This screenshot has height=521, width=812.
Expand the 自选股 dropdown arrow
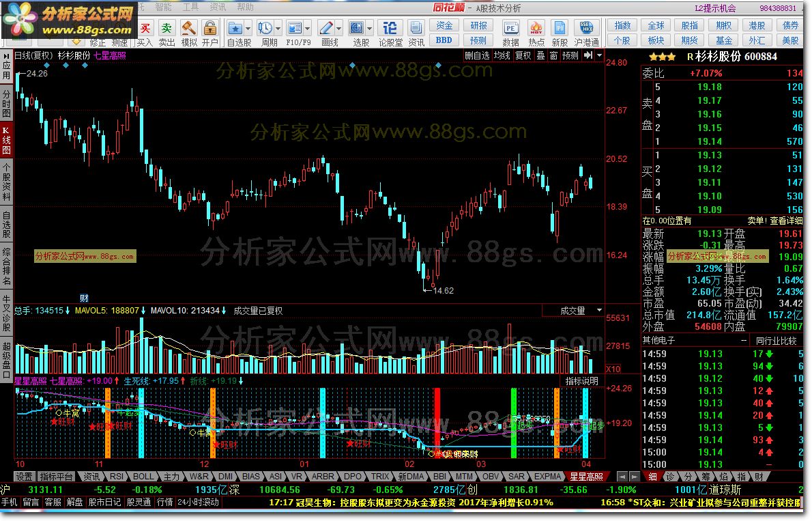click(x=248, y=28)
